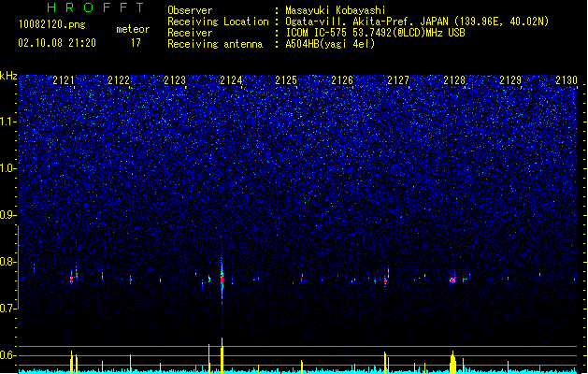
Task: Click the 0.9 kHz axis tick label
Action: tap(8, 215)
